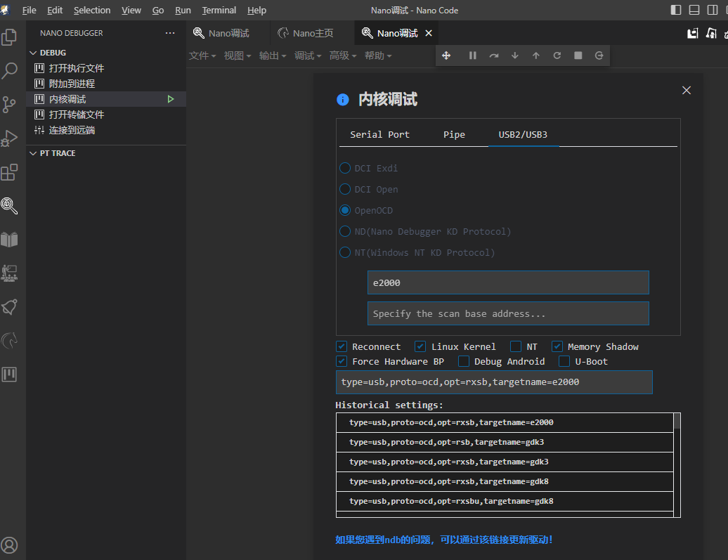Select the DCI Open radio button
Screen dimensions: 728x560
(x=345, y=189)
